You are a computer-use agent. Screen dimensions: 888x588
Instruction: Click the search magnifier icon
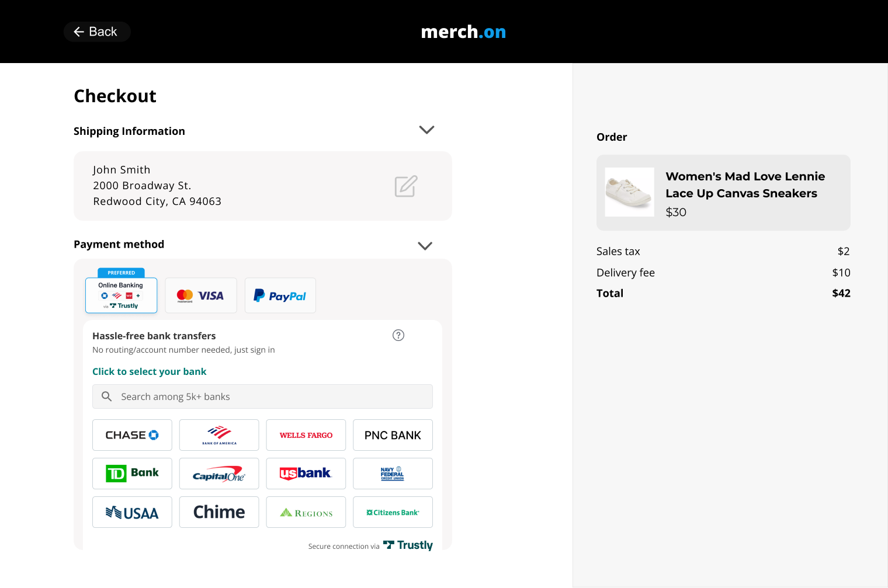pyautogui.click(x=106, y=396)
